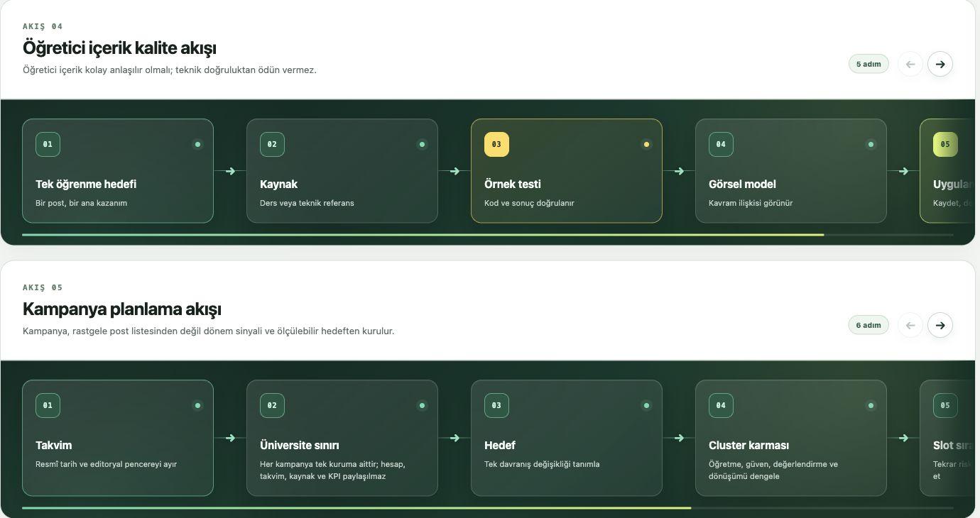Select the 01 badge on Takvim card
Viewport: 980px width, 518px height.
click(48, 405)
